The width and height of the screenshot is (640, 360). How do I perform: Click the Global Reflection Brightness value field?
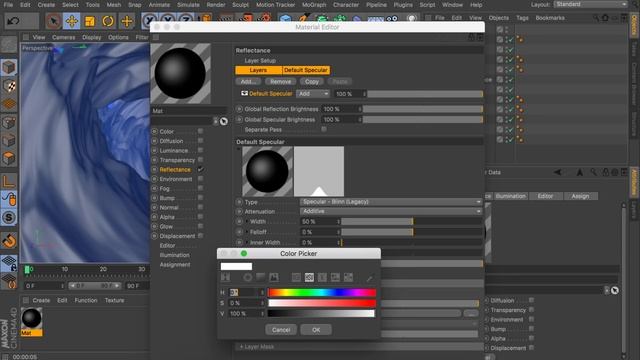(x=340, y=109)
